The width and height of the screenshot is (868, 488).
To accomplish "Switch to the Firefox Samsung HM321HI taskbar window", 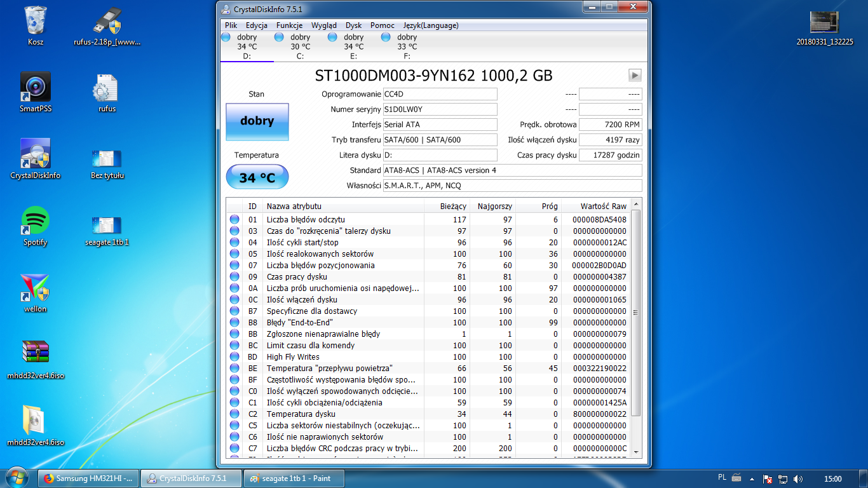I will pos(88,478).
